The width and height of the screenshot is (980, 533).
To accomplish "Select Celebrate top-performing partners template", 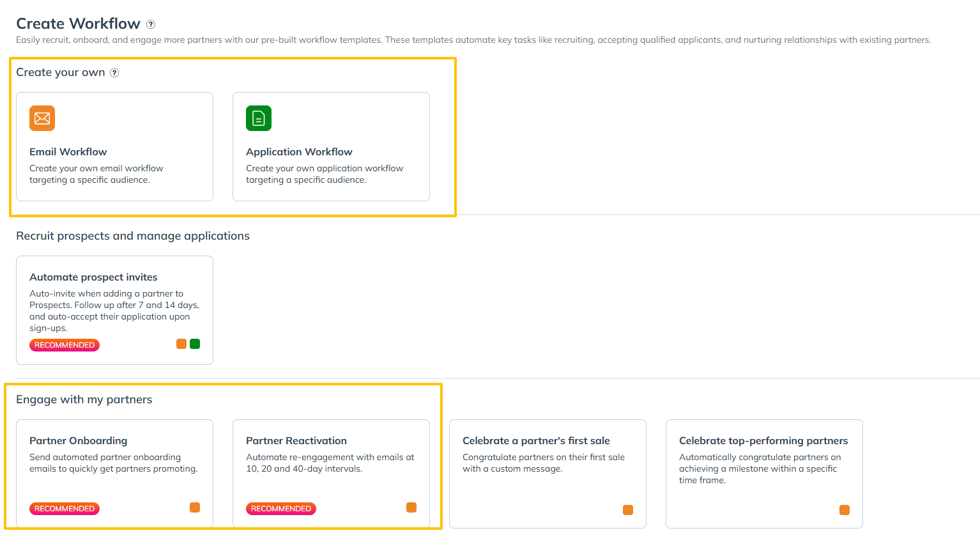I will 763,440.
